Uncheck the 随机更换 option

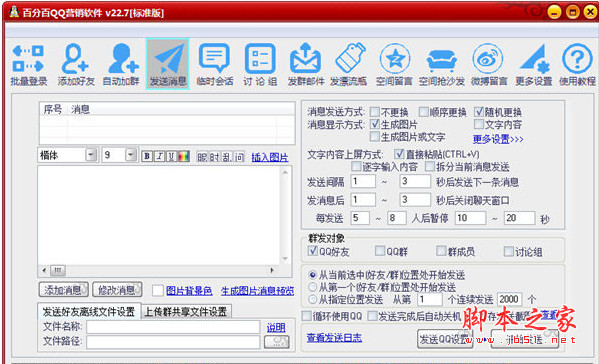tap(479, 112)
